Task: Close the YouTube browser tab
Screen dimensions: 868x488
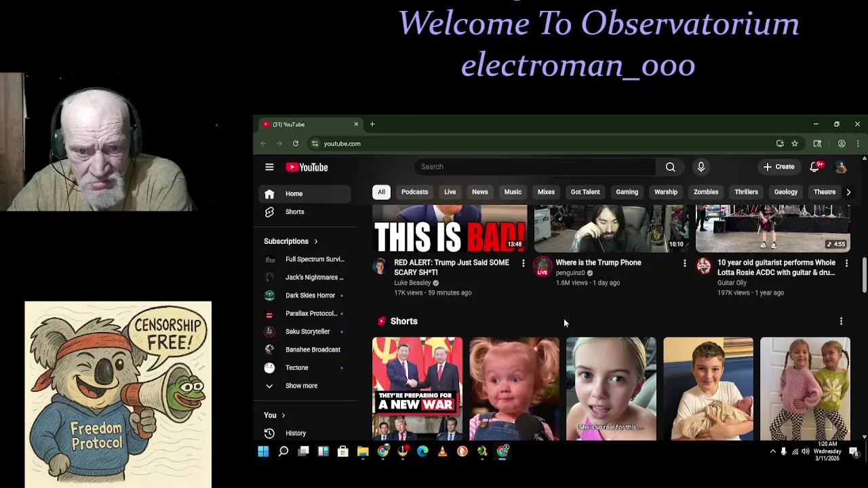Action: (x=356, y=124)
